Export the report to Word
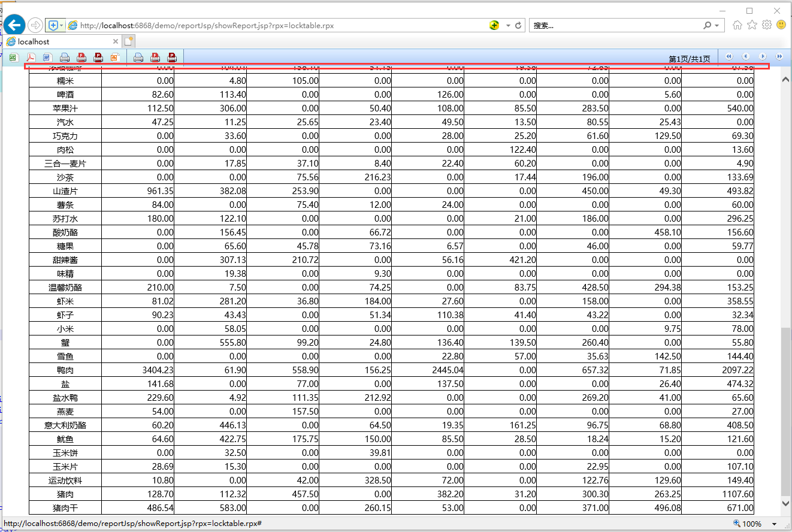 (x=47, y=58)
